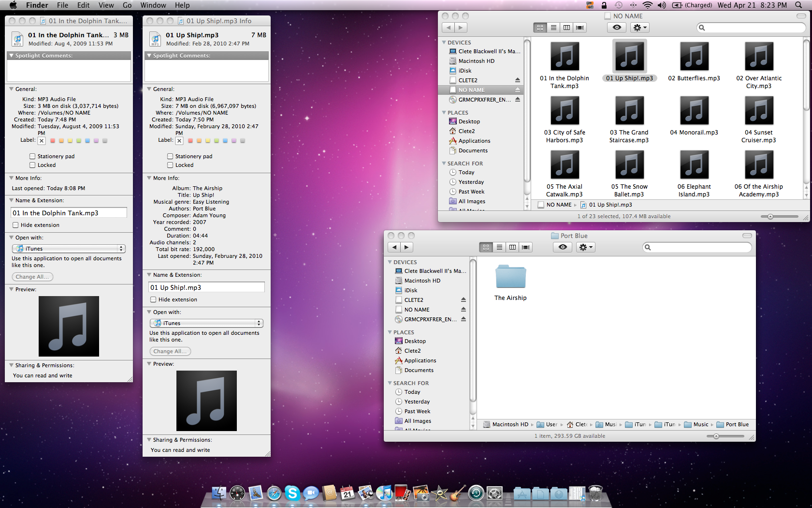Click the search field in Port Blue window
This screenshot has height=508, width=812.
(x=697, y=247)
